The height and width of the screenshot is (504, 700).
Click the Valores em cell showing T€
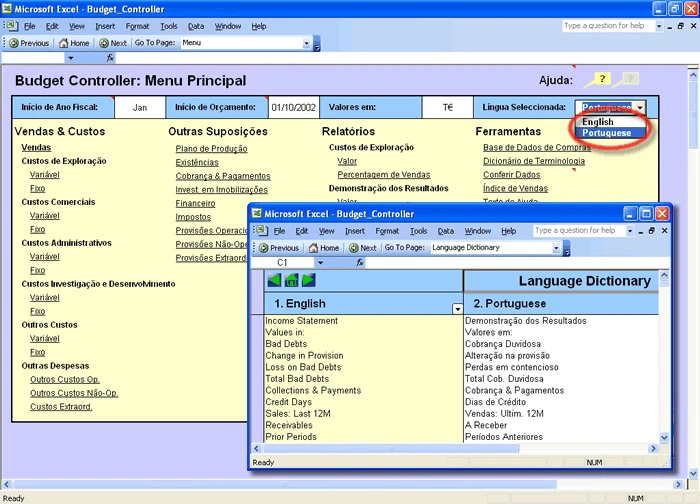click(x=447, y=108)
